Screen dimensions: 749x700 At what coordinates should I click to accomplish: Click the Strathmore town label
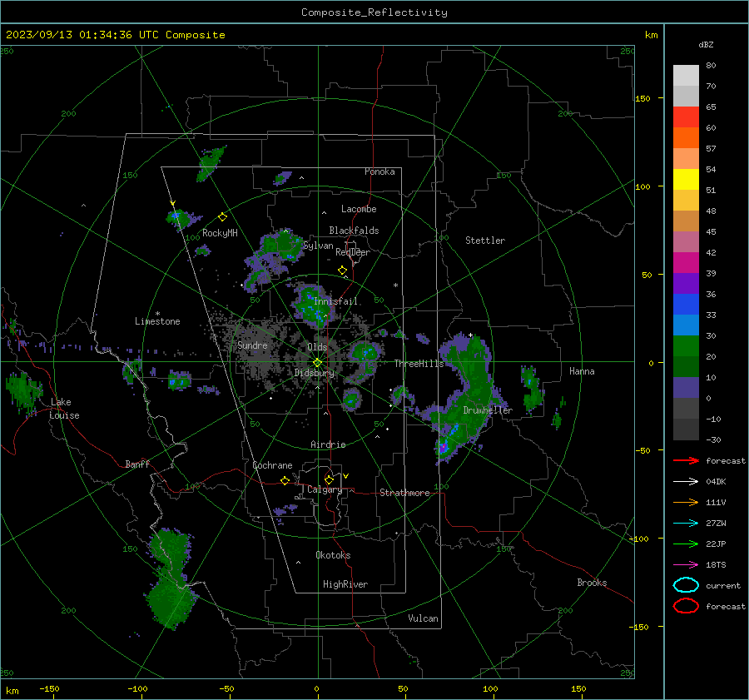404,493
